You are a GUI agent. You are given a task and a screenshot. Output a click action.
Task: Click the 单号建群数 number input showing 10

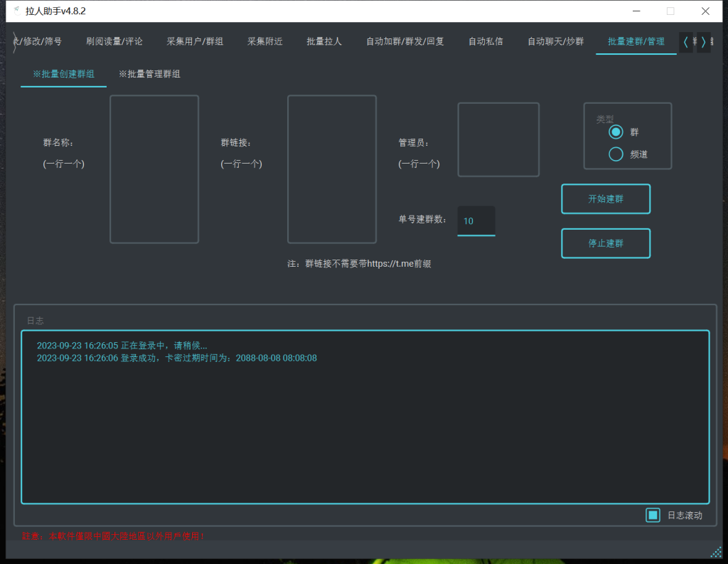coord(476,221)
